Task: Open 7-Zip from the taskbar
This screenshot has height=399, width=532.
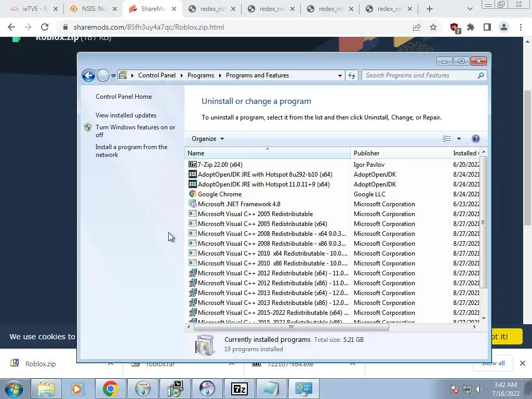Action: point(240,389)
